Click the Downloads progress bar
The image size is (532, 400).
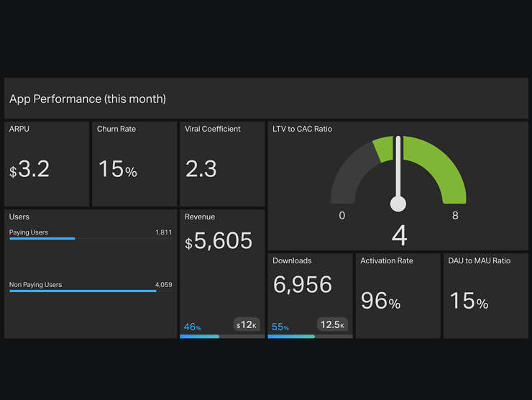310,337
